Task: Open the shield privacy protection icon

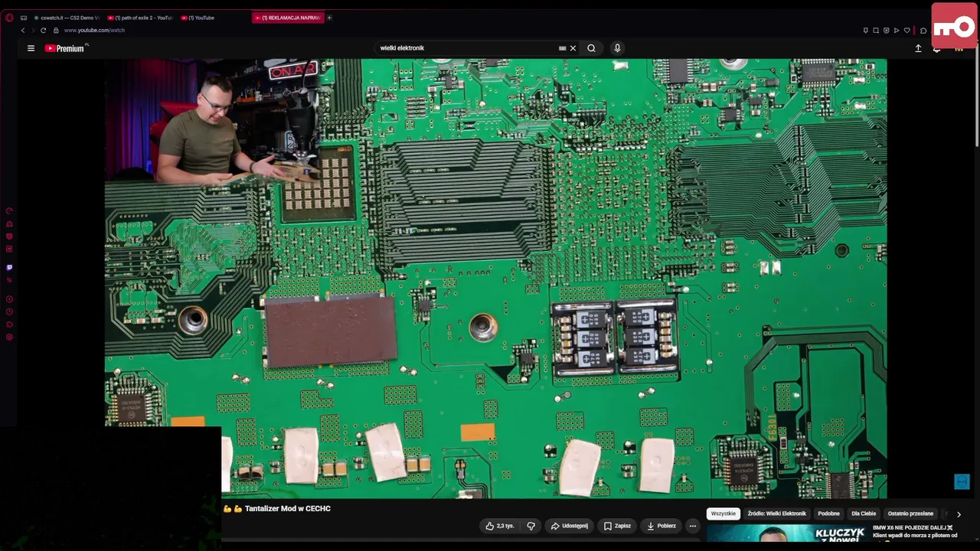Action: click(x=887, y=31)
